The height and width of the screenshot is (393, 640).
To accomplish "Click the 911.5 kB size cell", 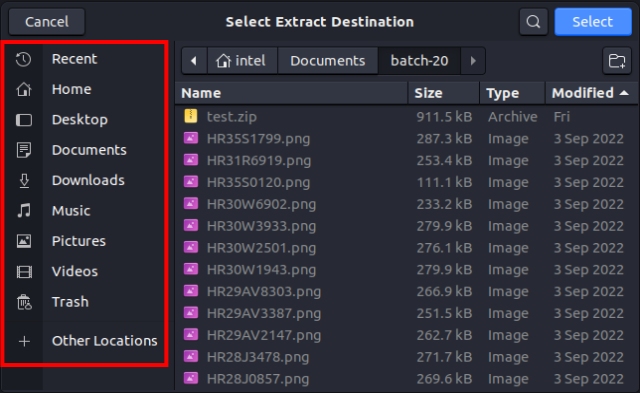I will click(x=444, y=117).
